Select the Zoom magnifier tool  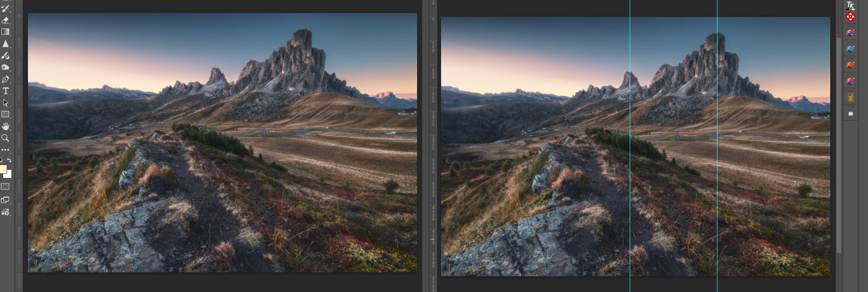pos(5,138)
